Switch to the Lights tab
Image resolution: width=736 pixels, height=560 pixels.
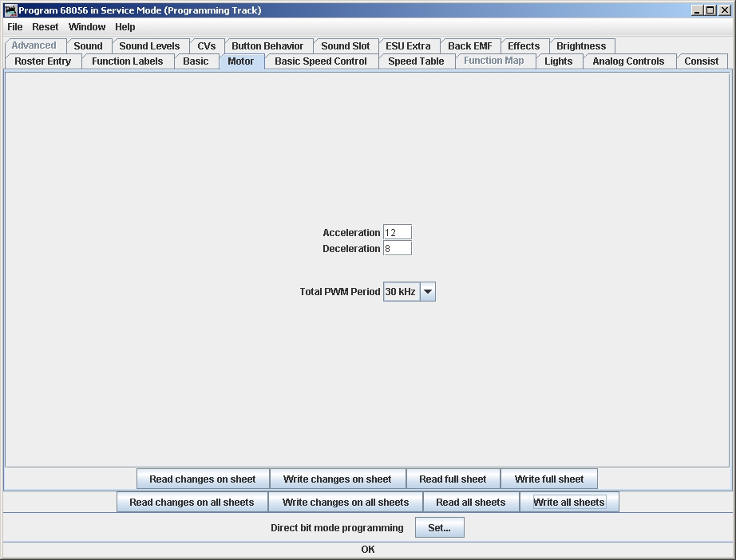(558, 61)
